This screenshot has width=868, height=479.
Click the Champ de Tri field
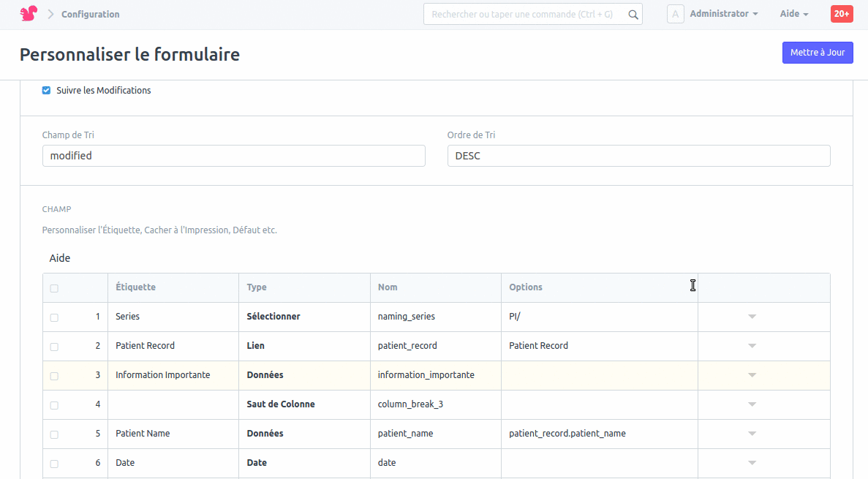(x=233, y=156)
